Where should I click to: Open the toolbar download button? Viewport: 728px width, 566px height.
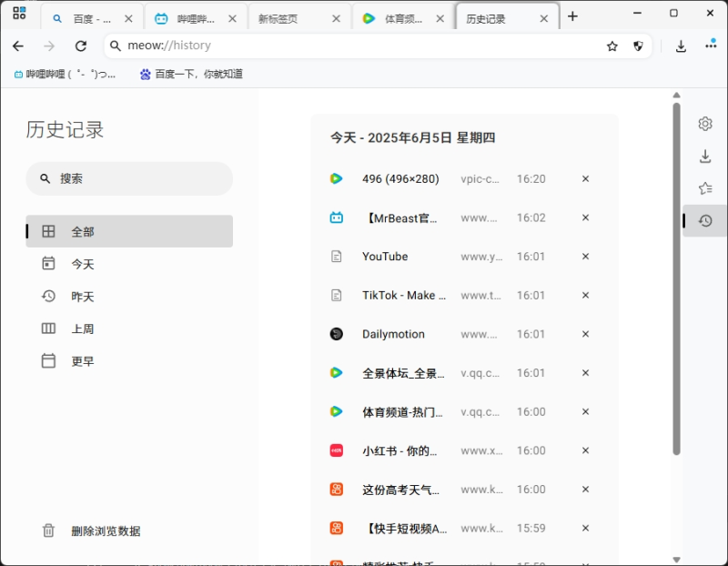[681, 46]
